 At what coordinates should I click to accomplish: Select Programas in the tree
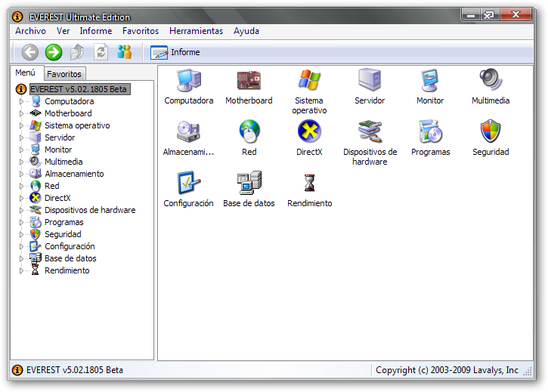64,222
